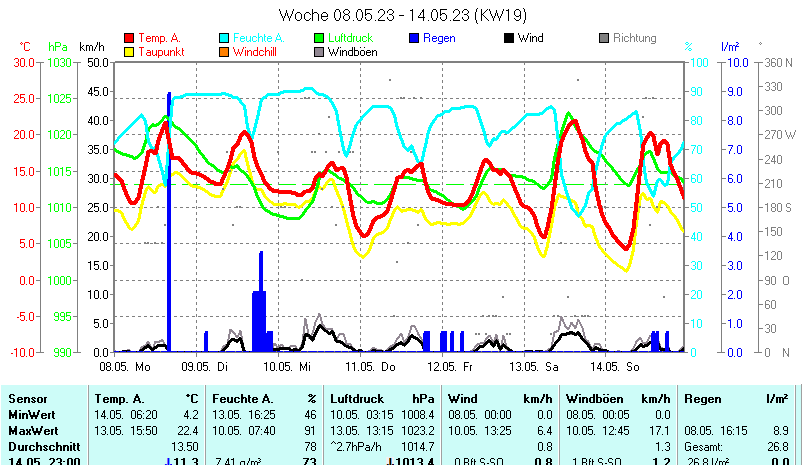Select the cyan Feuchte A. legend swatch

click(x=224, y=38)
